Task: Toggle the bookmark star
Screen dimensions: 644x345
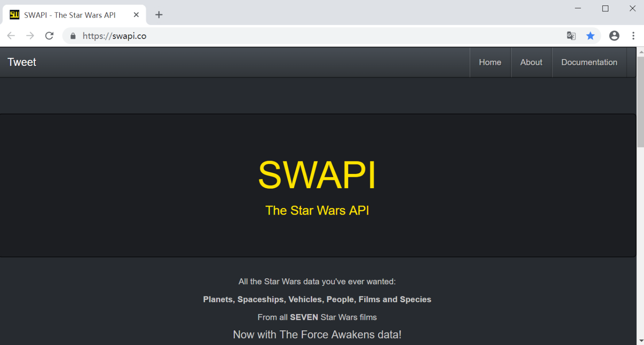Action: tap(590, 36)
